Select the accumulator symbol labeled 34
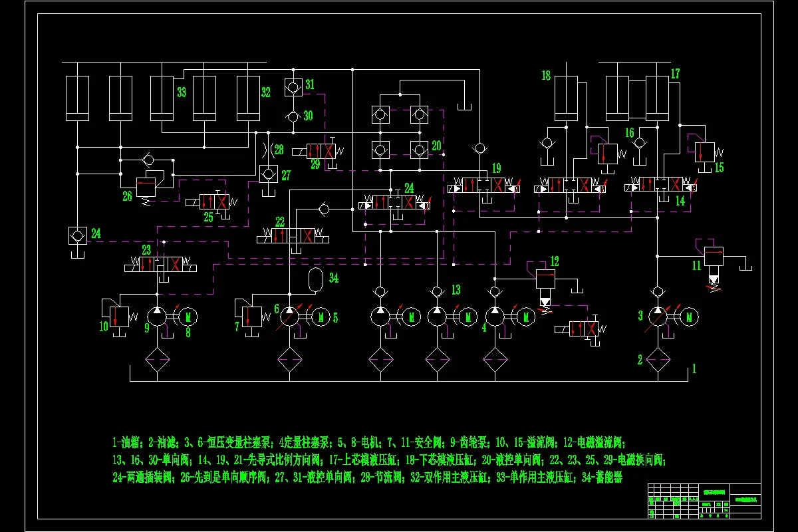 (x=316, y=280)
